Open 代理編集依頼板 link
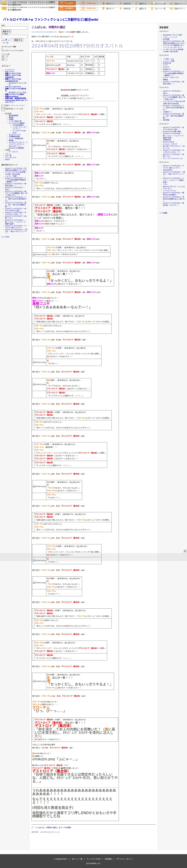Image resolution: width=187 pixels, height=868 pixels. click(x=14, y=136)
